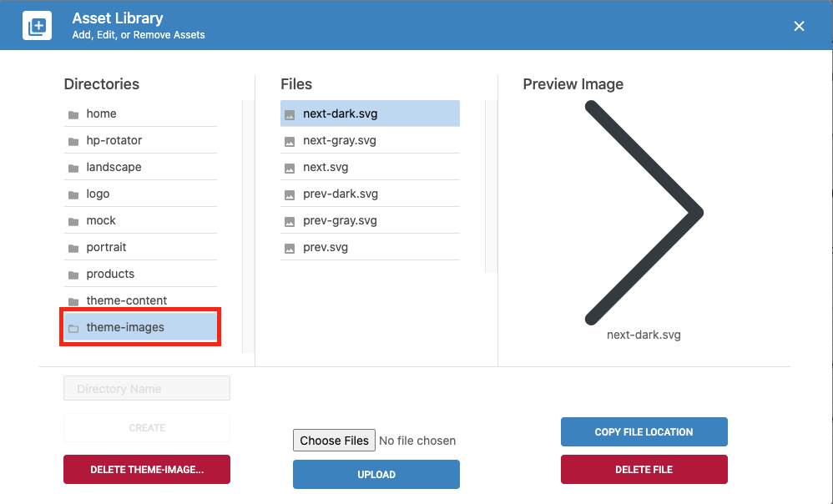Select the theme-content directory
Viewport: 833px width, 504px height.
point(126,300)
